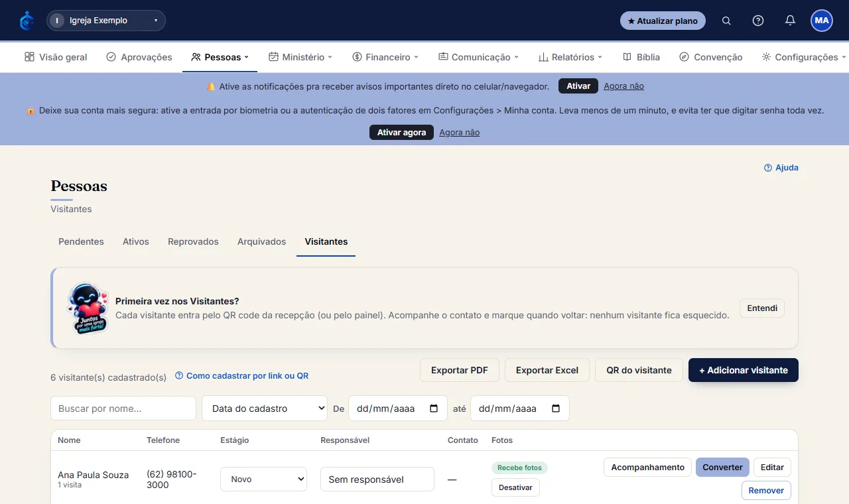Expand the Configurações navigation menu

[x=804, y=57]
